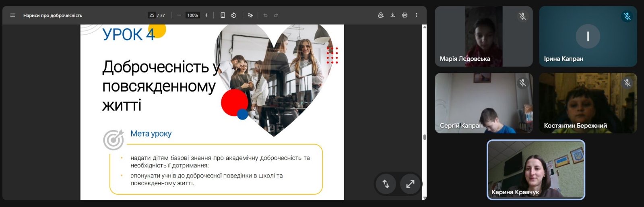Click the fit to page icon
This screenshot has height=207, width=644.
tap(223, 15)
